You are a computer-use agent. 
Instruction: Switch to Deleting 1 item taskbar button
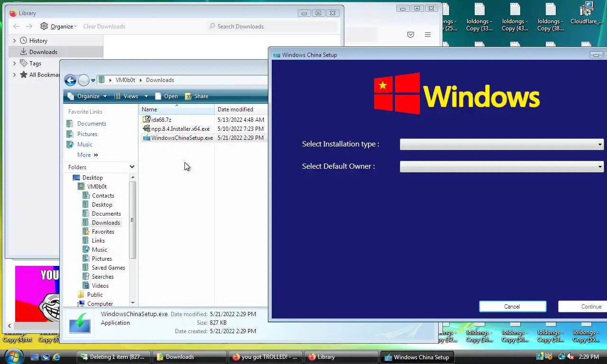114,357
